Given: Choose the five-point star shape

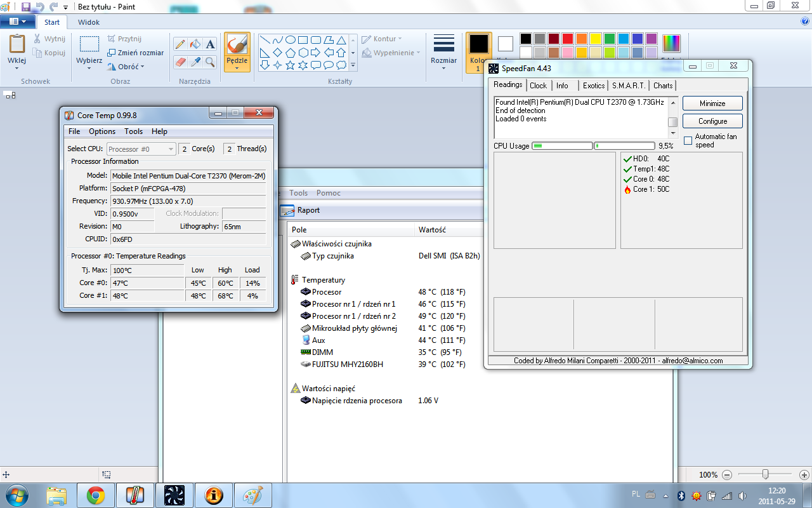Looking at the screenshot, I should (x=291, y=65).
